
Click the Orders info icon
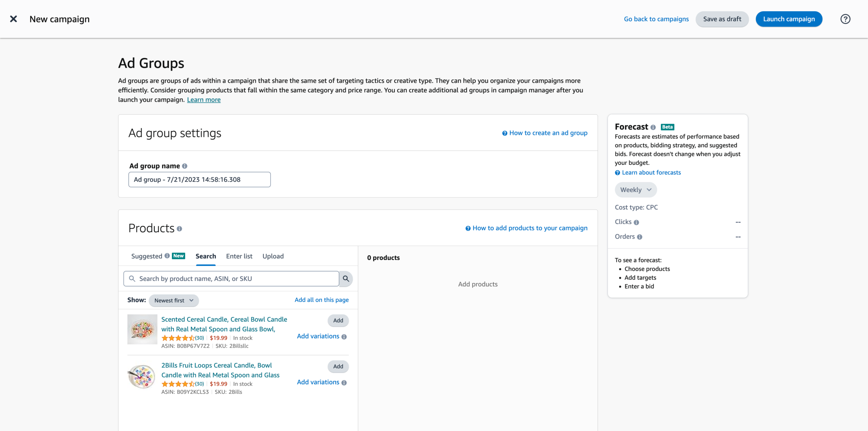[x=639, y=237]
